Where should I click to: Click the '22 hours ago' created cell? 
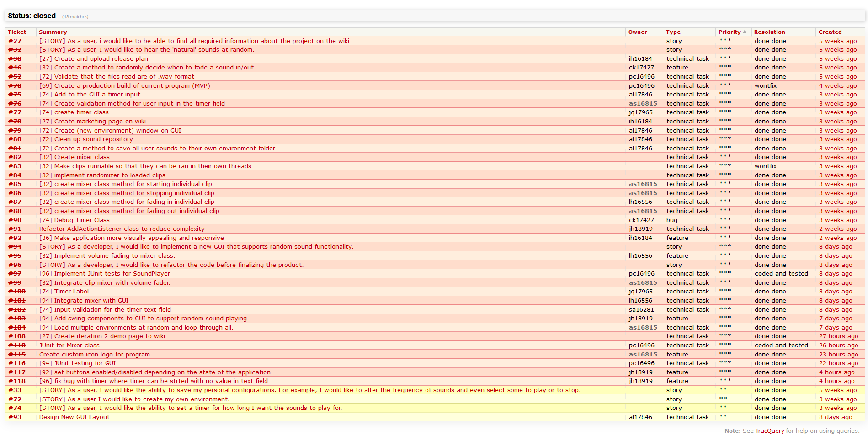tap(838, 363)
